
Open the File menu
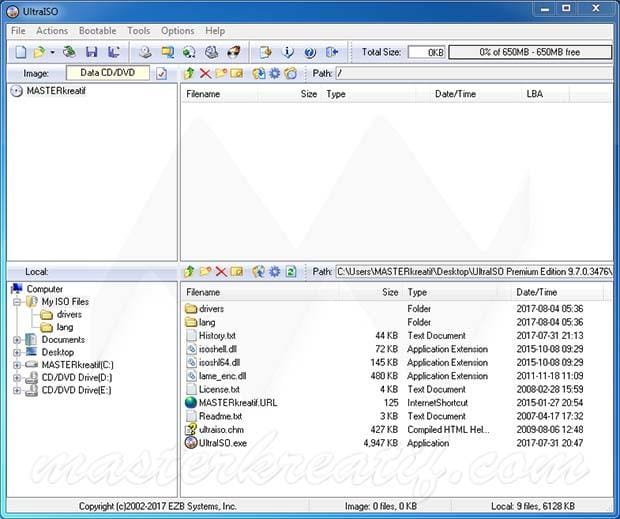[x=18, y=31]
